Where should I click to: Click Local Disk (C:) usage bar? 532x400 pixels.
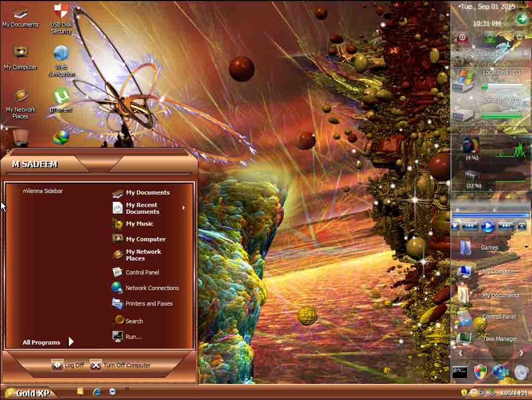coord(502,87)
